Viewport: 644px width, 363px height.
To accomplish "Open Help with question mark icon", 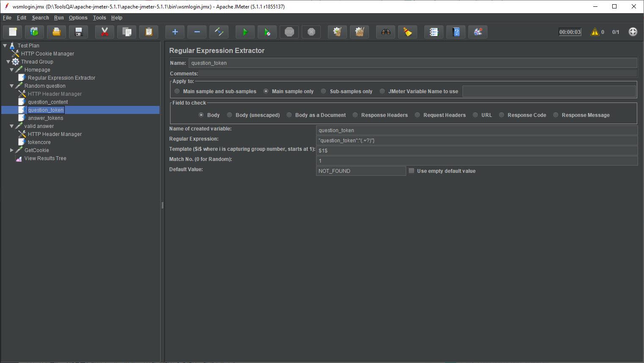I will click(x=456, y=32).
